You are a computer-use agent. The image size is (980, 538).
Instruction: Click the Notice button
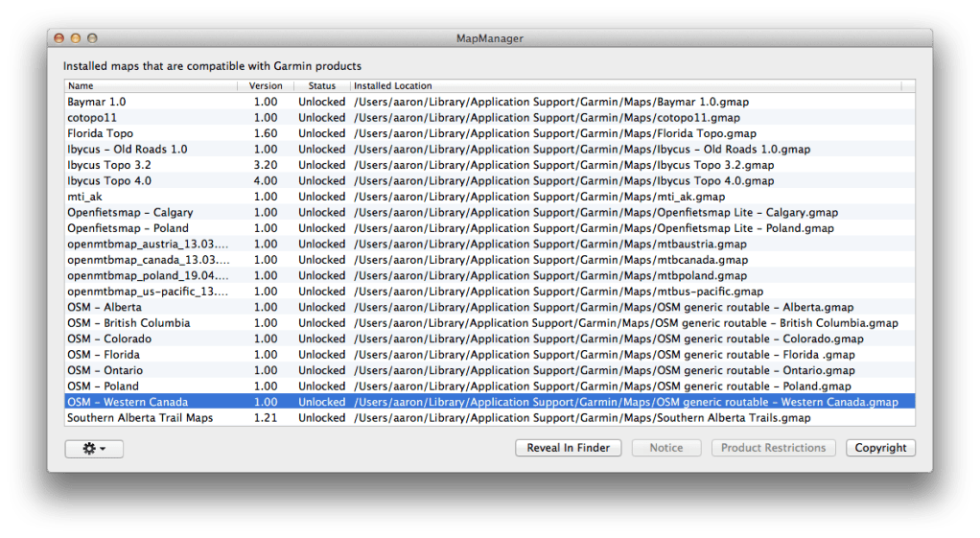[666, 448]
